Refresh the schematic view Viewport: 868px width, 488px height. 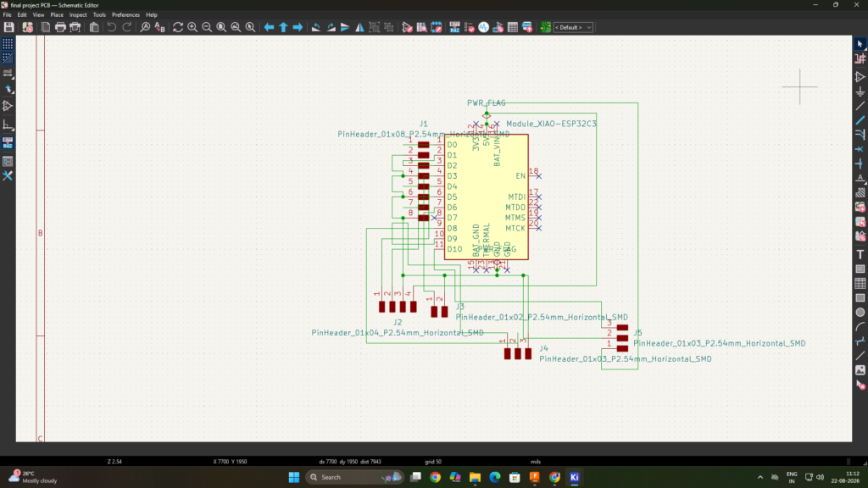point(178,27)
